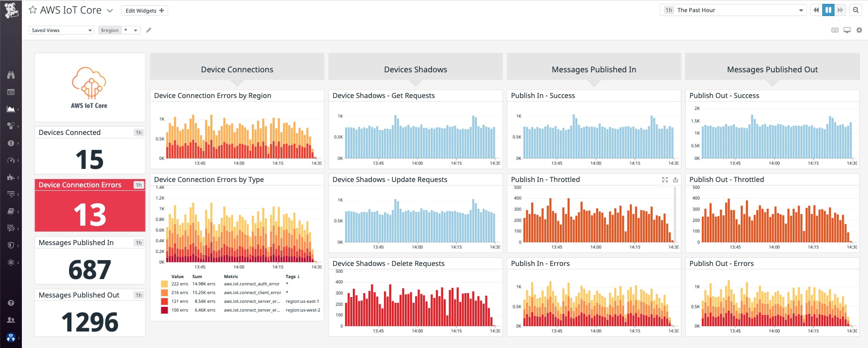Open the Saved Views dropdown

coord(61,30)
